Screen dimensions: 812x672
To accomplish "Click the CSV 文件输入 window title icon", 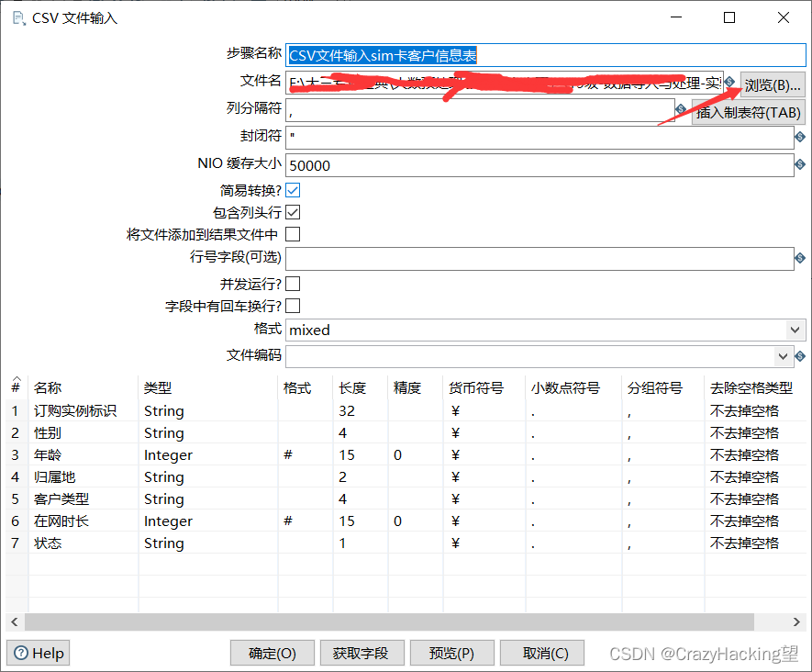I will click(x=19, y=18).
